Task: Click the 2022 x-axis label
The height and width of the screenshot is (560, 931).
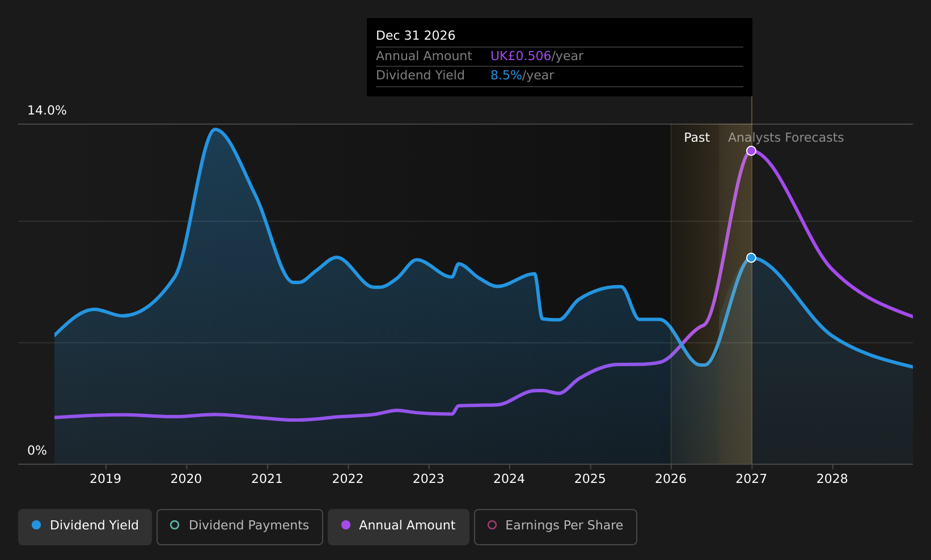Action: pyautogui.click(x=348, y=479)
